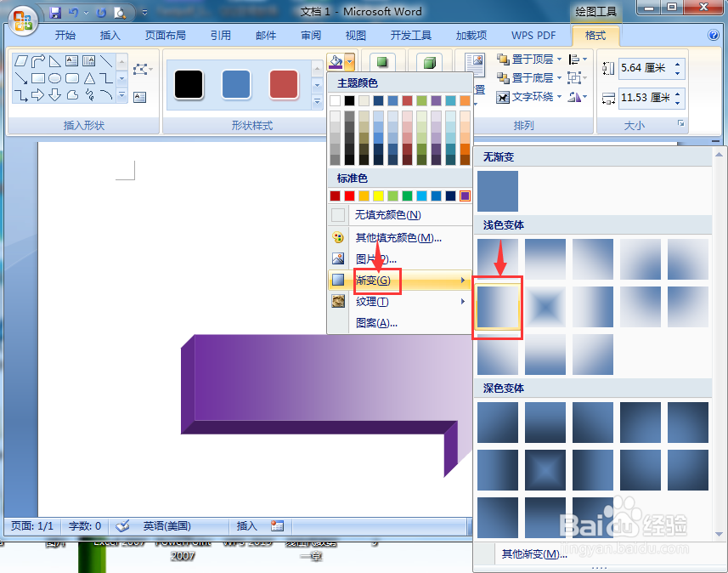This screenshot has width=728, height=573.
Task: Open 纹理(T) submenu
Action: (x=399, y=302)
